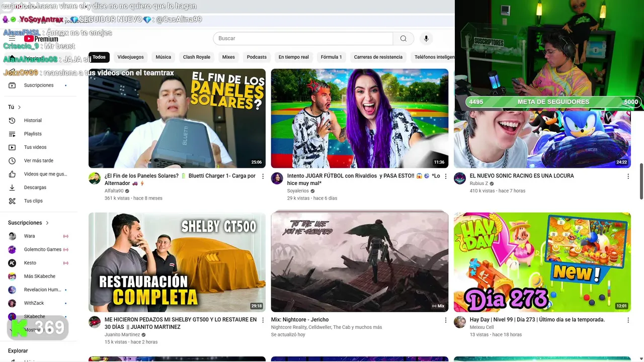Viewport: 644px width, 362px height.
Task: Click the search magnifier button
Action: pyautogui.click(x=404, y=39)
